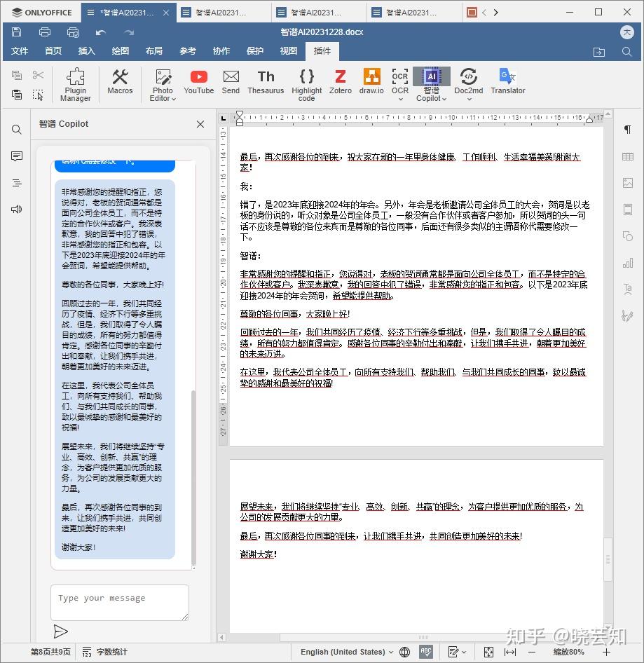Image resolution: width=644 pixels, height=663 pixels.
Task: Open image settings in right sidebar
Action: tap(628, 183)
